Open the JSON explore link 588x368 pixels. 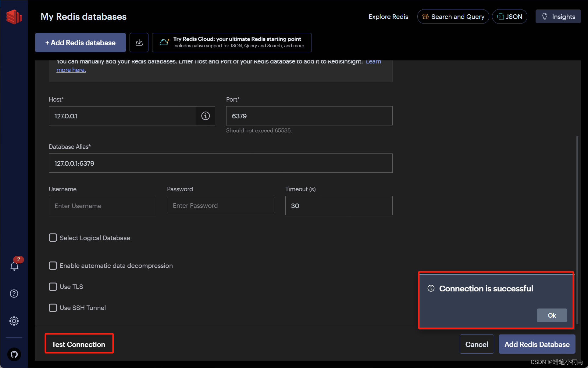509,16
